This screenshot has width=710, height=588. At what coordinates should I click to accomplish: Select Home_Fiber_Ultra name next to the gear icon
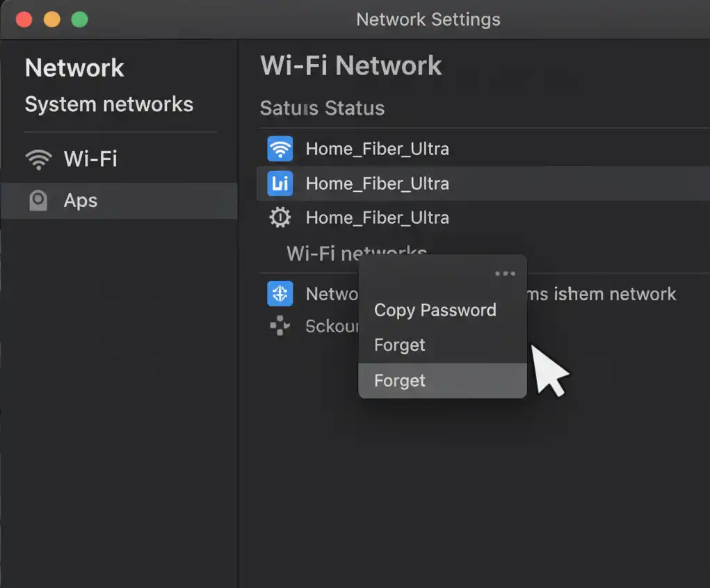(378, 218)
